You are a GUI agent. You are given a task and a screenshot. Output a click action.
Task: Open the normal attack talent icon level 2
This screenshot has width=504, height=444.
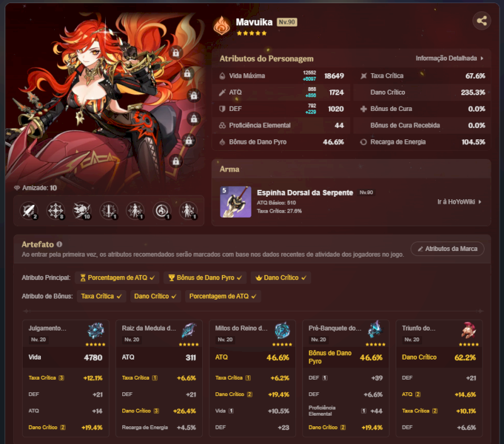(x=29, y=211)
